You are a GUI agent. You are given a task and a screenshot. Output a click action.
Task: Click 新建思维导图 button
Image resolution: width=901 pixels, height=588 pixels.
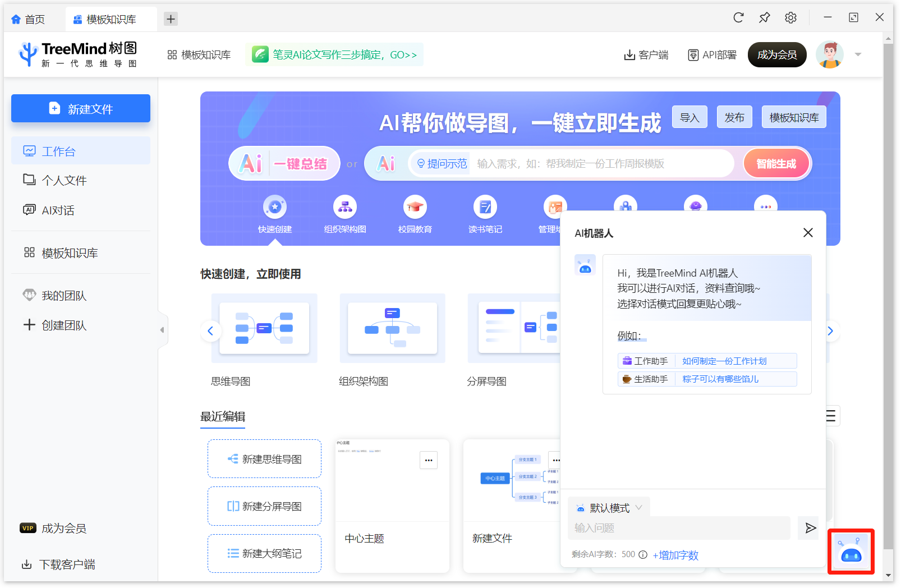[x=264, y=459]
